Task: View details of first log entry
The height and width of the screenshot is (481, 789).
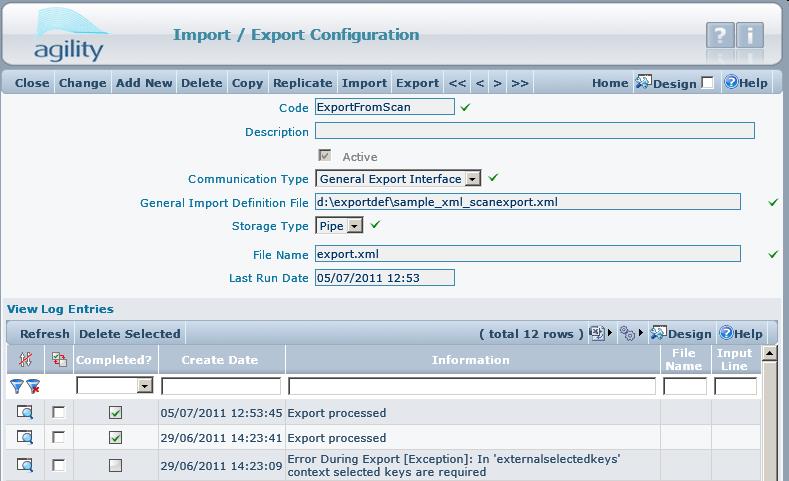Action: click(25, 412)
